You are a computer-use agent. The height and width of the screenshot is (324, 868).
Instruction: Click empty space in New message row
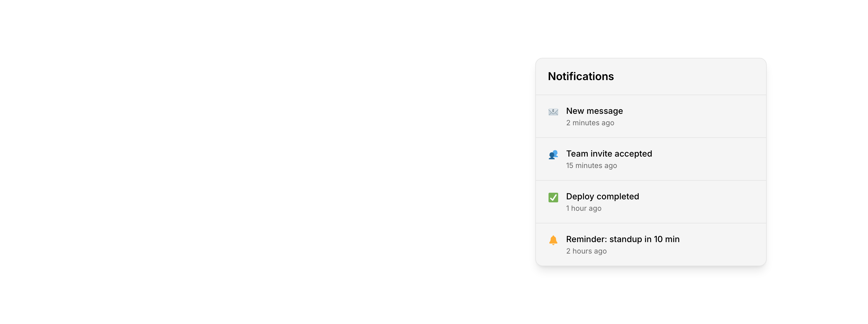pos(708,116)
